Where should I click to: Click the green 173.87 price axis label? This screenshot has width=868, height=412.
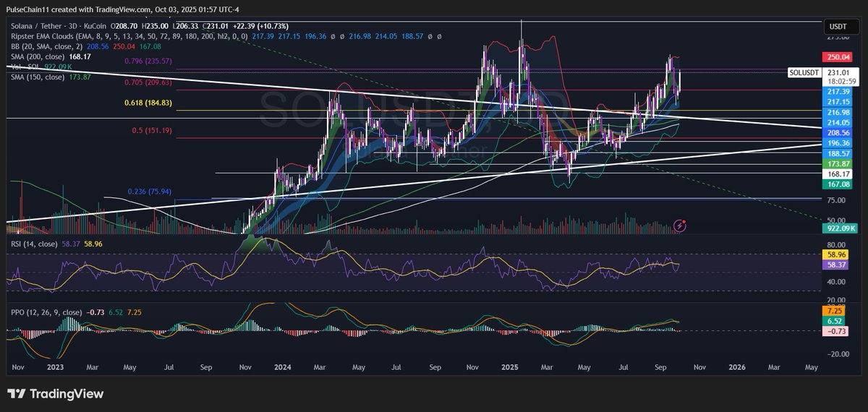click(838, 164)
